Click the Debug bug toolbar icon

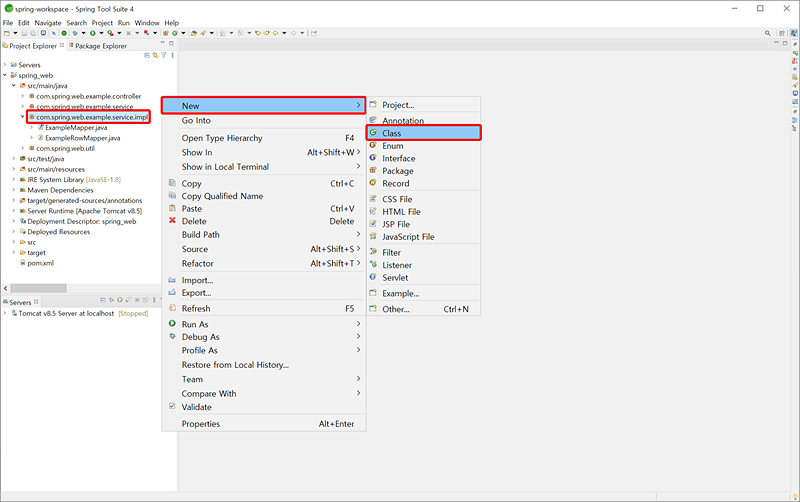coord(75,33)
